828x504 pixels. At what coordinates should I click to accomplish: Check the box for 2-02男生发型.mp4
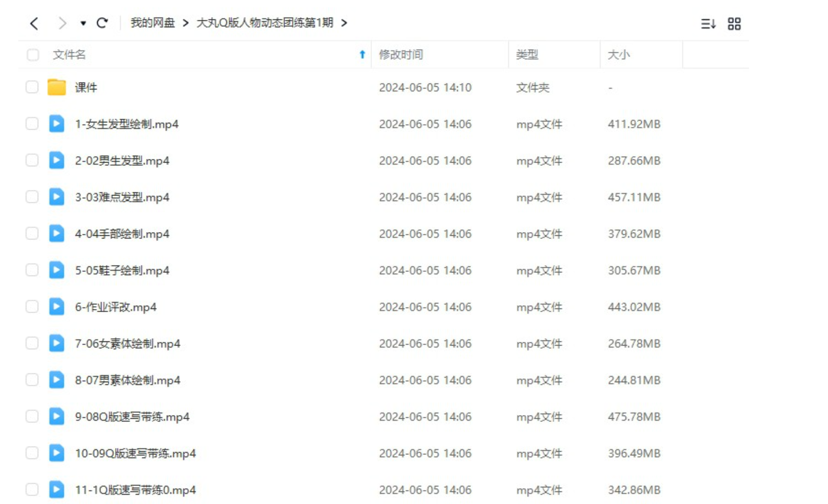click(32, 160)
